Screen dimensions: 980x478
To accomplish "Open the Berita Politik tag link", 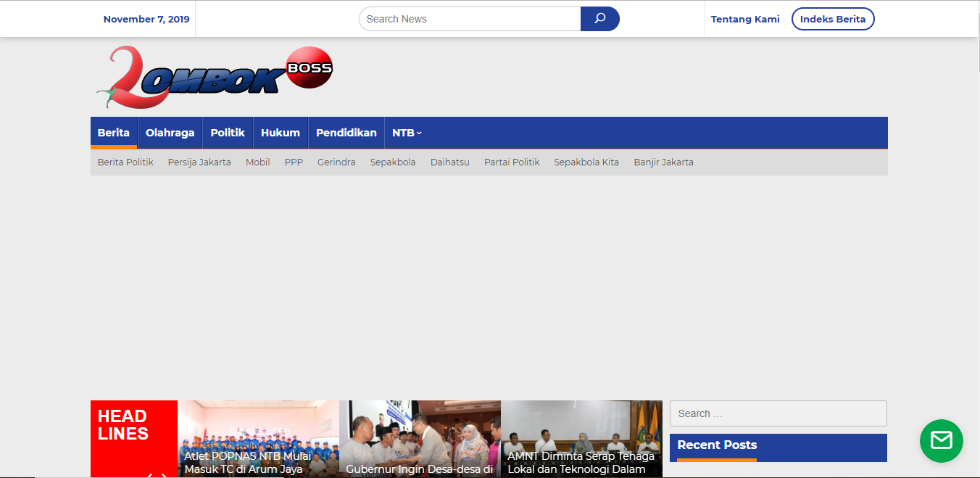I will pyautogui.click(x=125, y=162).
